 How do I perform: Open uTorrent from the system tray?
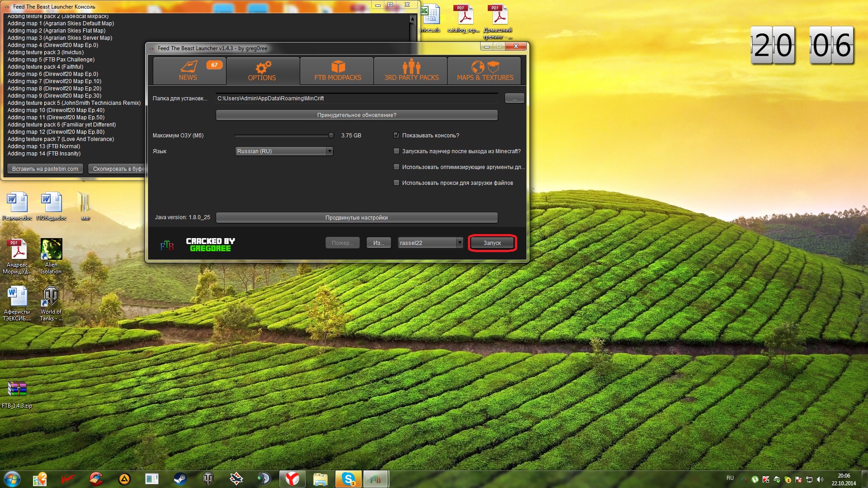[x=755, y=479]
